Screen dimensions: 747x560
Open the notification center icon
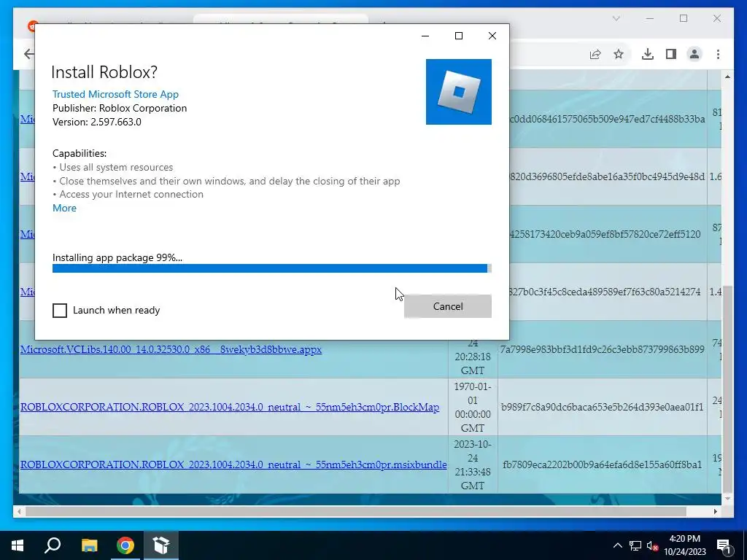coord(724,545)
